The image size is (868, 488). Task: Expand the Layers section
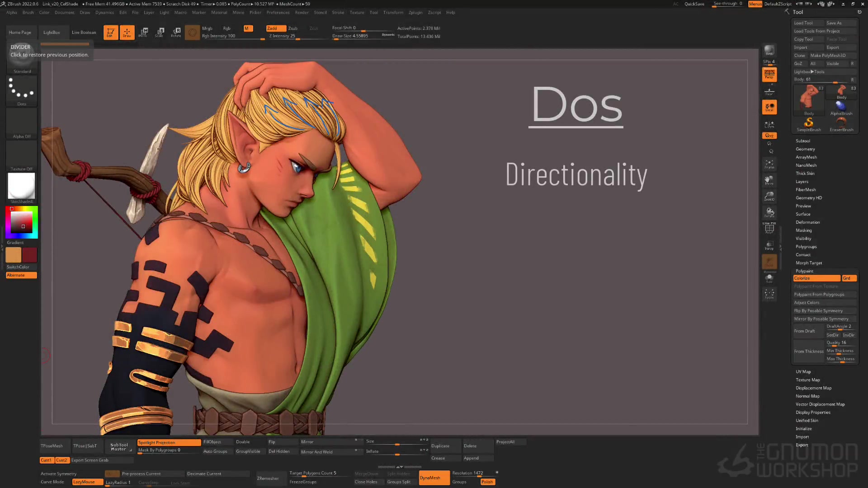802,182
